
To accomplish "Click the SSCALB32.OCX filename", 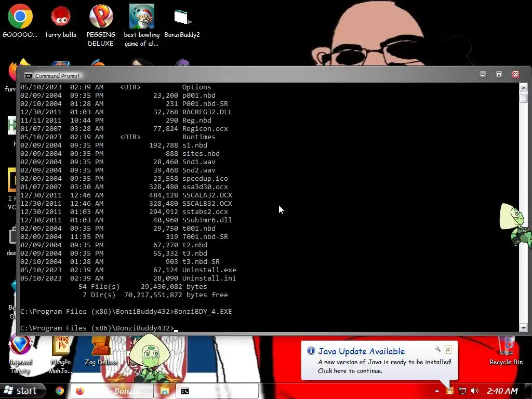I will click(207, 204).
